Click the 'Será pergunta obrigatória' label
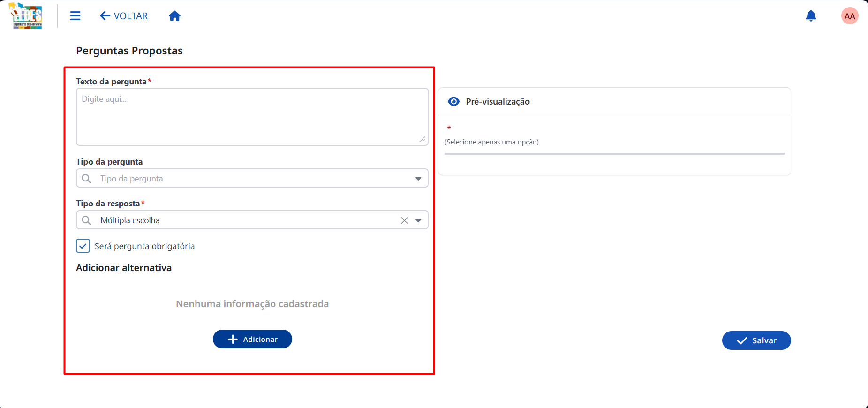This screenshot has height=408, width=868. coord(144,246)
